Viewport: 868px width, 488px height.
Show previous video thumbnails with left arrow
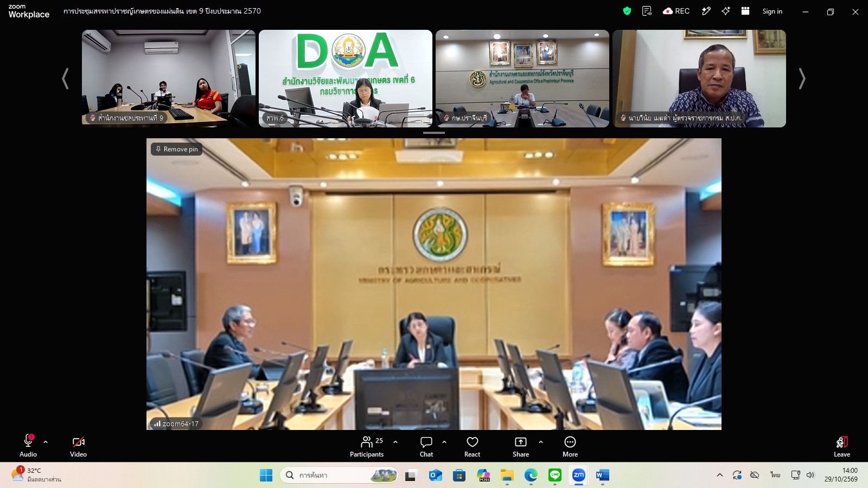[65, 79]
